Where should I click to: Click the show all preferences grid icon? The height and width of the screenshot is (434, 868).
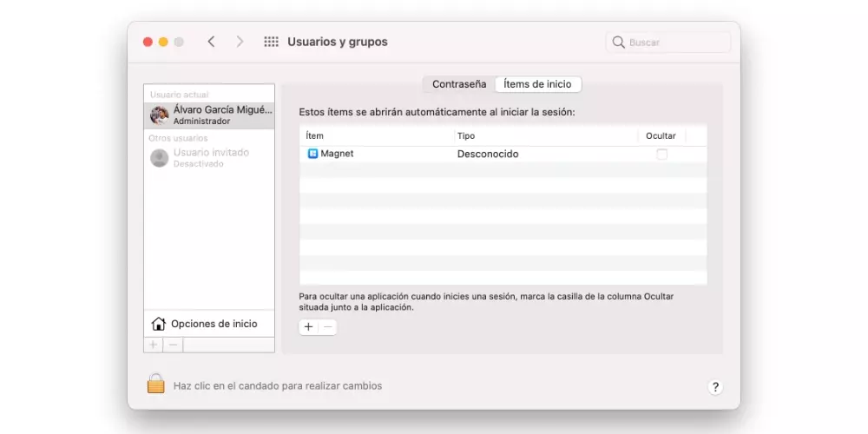(271, 42)
